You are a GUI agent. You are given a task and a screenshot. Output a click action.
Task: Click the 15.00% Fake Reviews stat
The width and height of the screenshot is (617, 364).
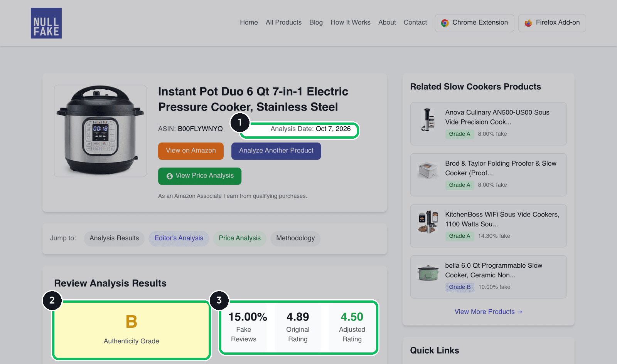tap(244, 327)
